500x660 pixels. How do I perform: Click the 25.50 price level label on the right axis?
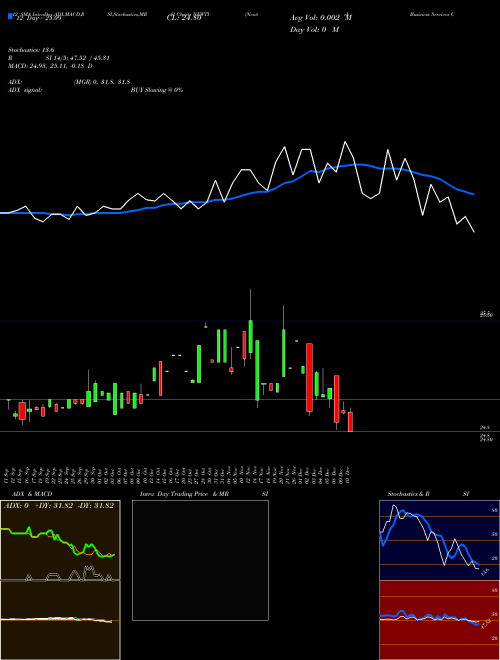486,314
